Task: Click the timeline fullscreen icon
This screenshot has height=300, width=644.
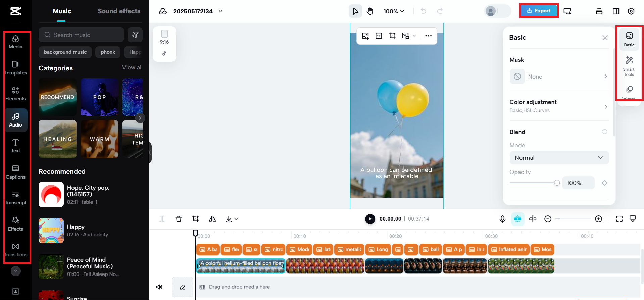Action: click(x=619, y=219)
